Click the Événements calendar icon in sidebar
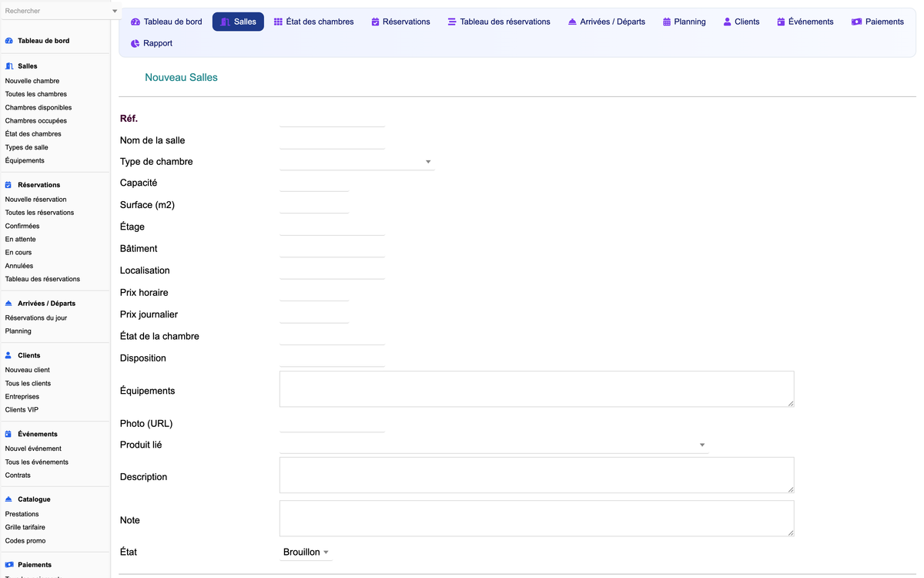 [x=8, y=434]
